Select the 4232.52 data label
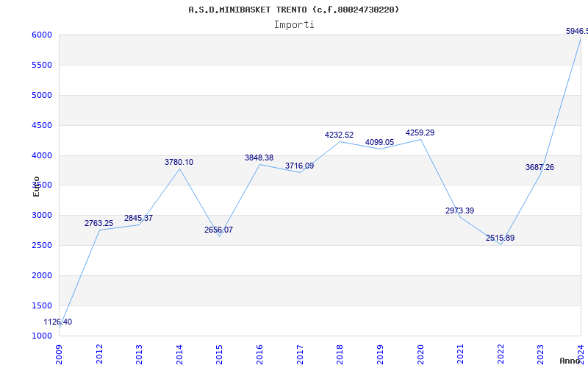 [339, 135]
